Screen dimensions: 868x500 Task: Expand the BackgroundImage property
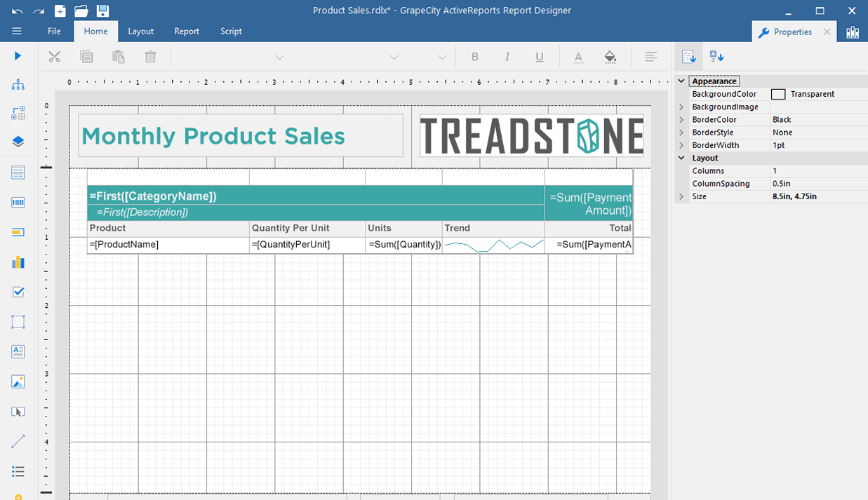(681, 107)
